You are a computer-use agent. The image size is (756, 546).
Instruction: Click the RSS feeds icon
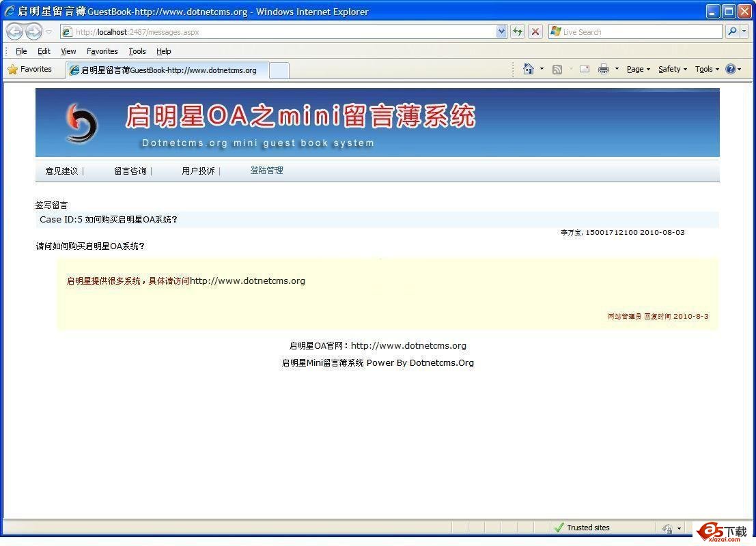pos(557,70)
